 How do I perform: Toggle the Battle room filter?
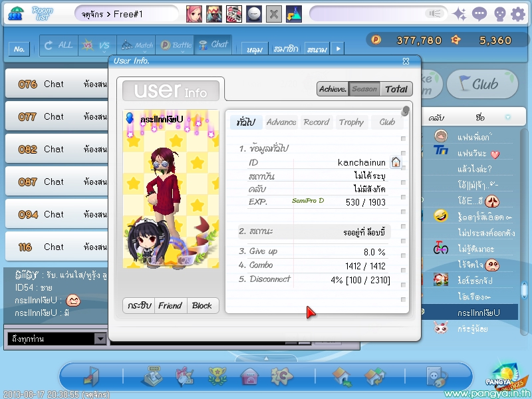coord(175,45)
